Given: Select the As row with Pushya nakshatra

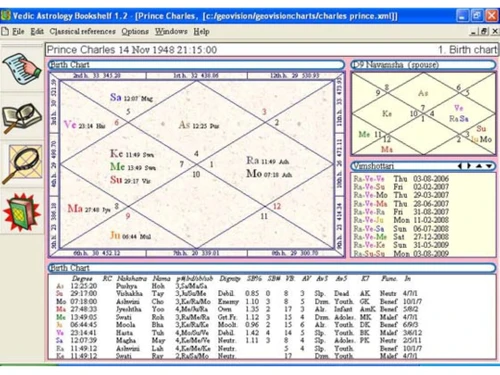Looking at the screenshot, I should (132, 286).
